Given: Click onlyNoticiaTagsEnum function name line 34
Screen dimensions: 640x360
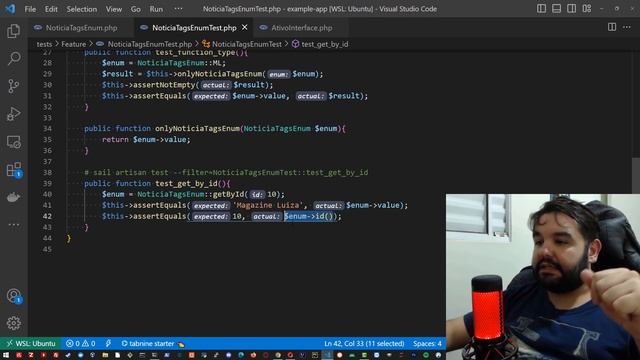Looking at the screenshot, I should [x=197, y=129].
